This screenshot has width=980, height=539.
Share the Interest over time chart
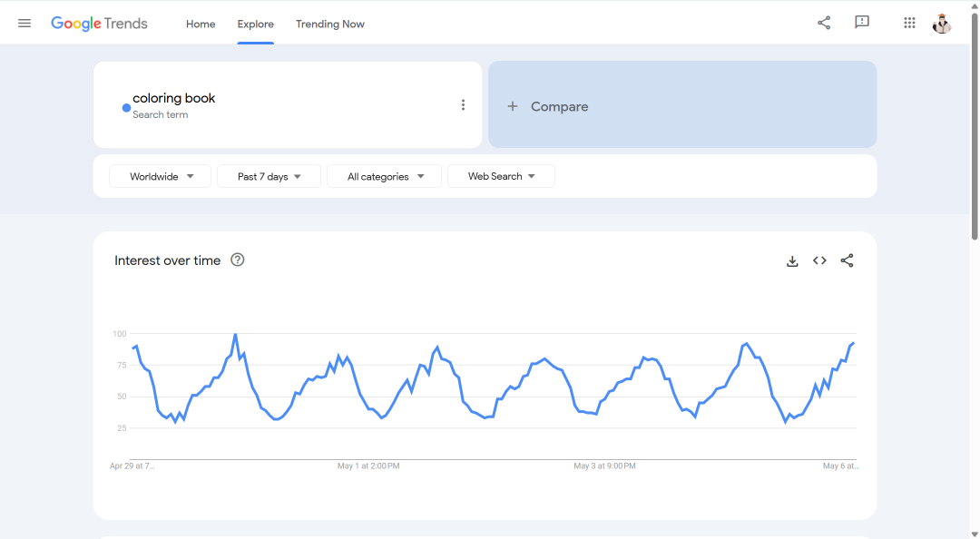[x=847, y=260]
